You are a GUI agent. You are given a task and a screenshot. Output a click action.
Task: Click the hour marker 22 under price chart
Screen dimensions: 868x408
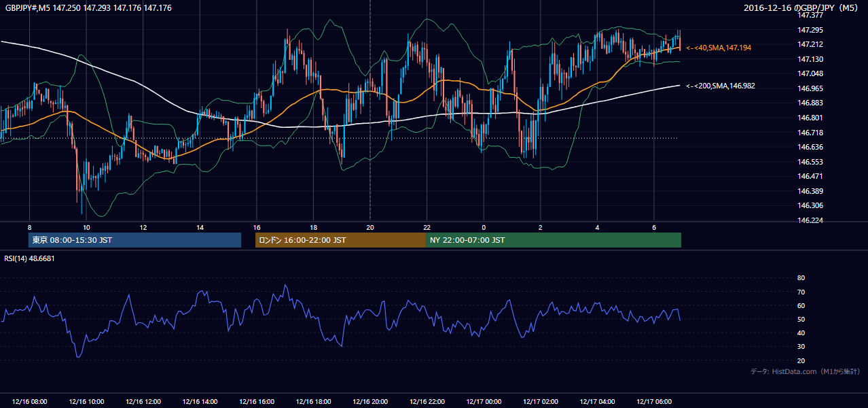click(427, 227)
